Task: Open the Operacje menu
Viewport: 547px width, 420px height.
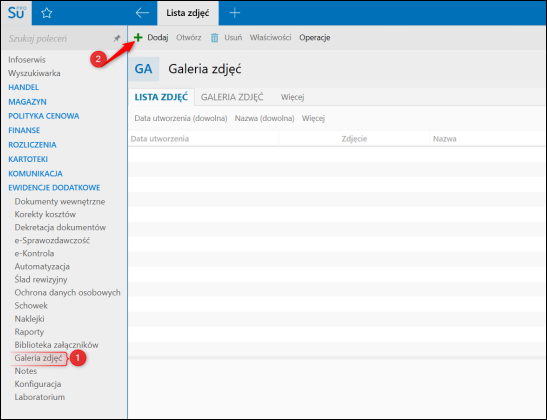Action: [x=315, y=38]
